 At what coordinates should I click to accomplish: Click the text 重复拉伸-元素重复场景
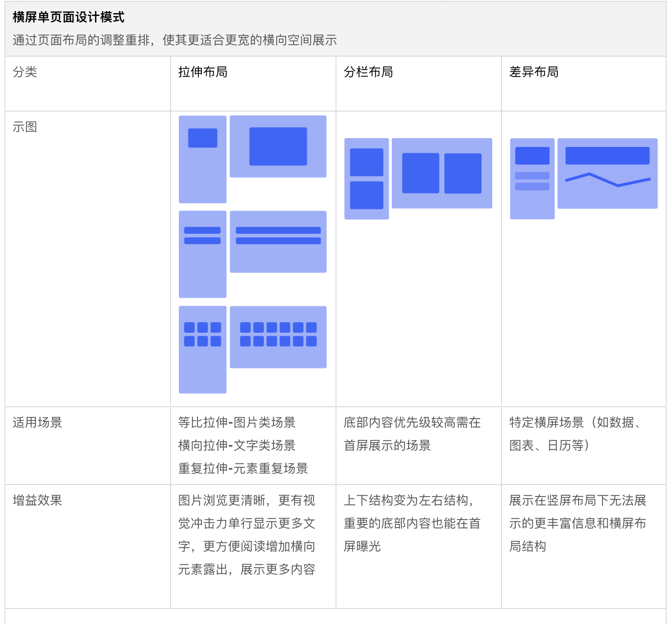tap(243, 469)
